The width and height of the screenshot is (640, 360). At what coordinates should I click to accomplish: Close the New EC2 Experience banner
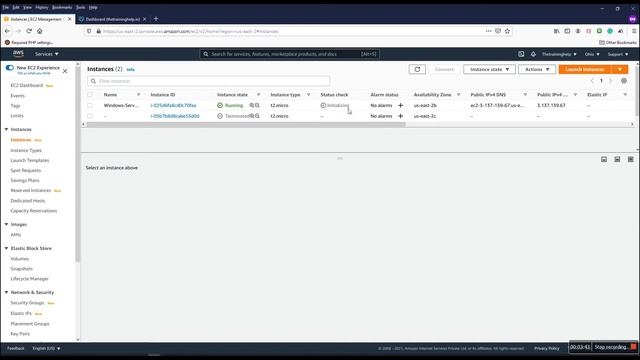point(65,71)
